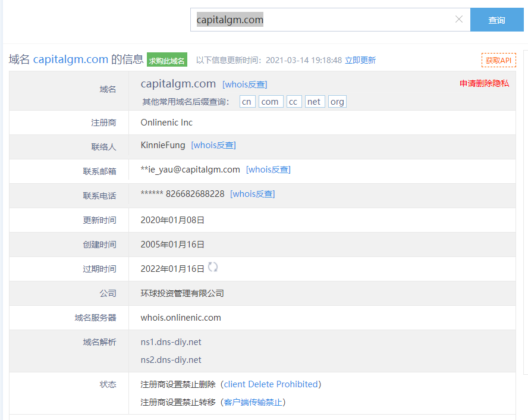Click whois反查 next to the phone number
The height and width of the screenshot is (420, 528).
click(253, 194)
